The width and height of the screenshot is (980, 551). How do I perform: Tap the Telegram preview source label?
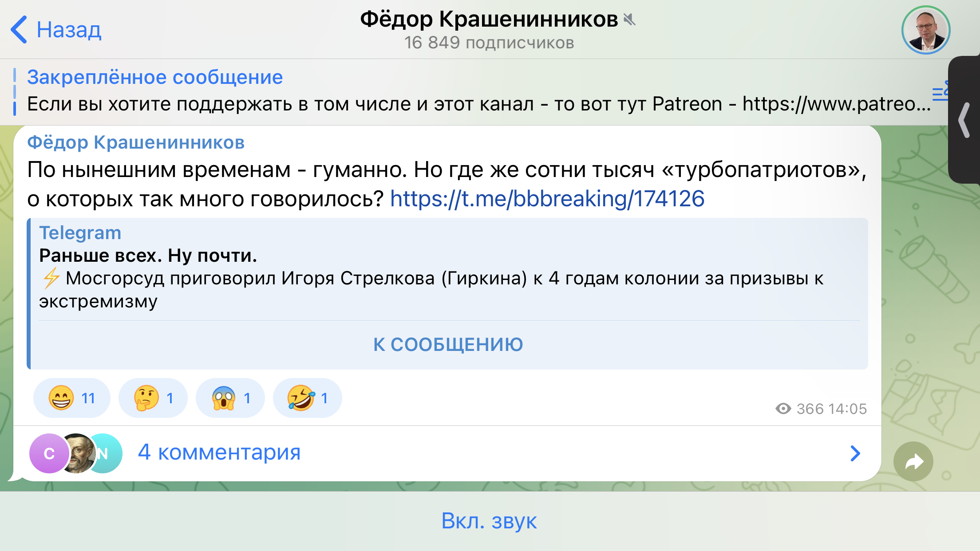pos(80,233)
